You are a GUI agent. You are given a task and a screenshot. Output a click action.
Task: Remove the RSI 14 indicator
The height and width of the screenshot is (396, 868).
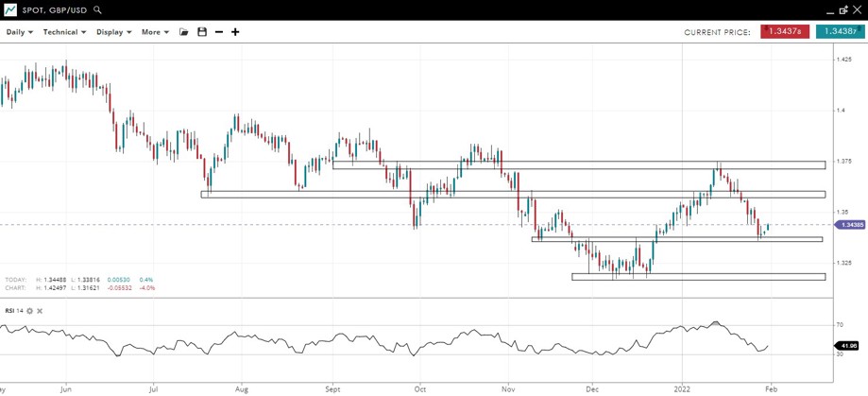point(40,311)
